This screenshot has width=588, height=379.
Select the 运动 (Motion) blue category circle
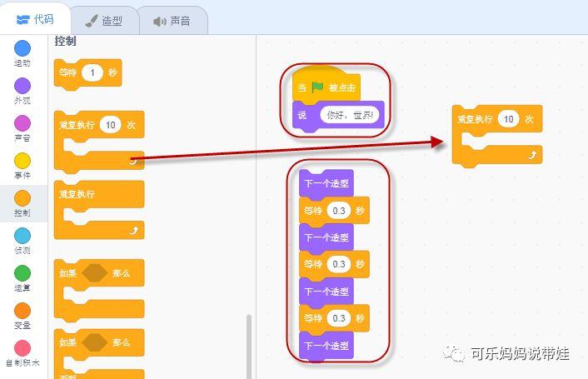click(22, 48)
